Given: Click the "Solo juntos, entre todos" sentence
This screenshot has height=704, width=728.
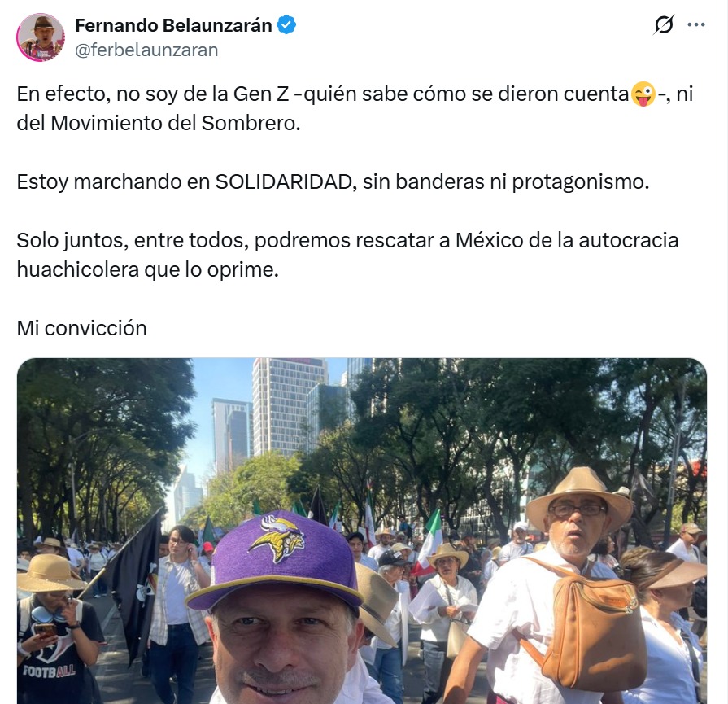Looking at the screenshot, I should (x=347, y=241).
